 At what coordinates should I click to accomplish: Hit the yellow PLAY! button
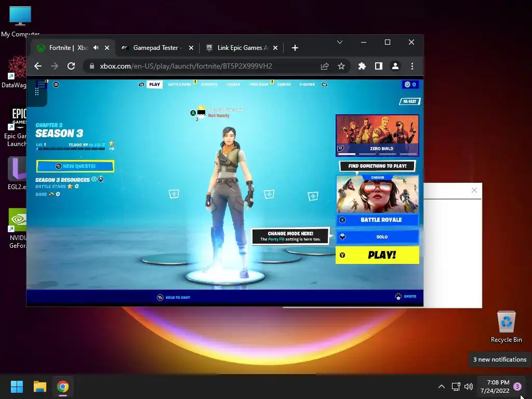pos(377,255)
